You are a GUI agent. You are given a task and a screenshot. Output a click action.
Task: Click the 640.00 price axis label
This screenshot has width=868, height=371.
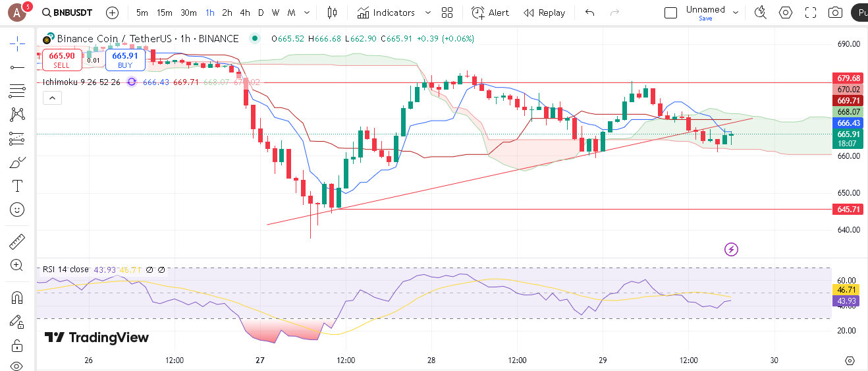coord(848,230)
